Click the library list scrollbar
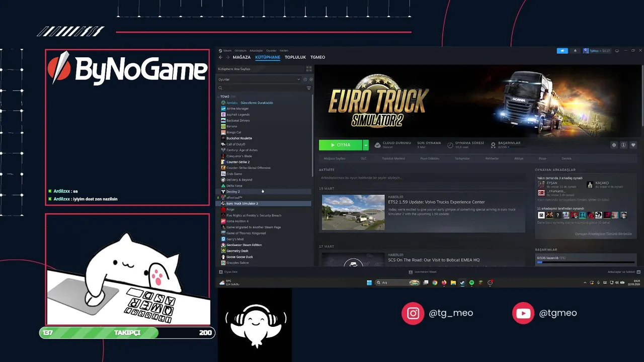644x362 pixels. click(312, 136)
